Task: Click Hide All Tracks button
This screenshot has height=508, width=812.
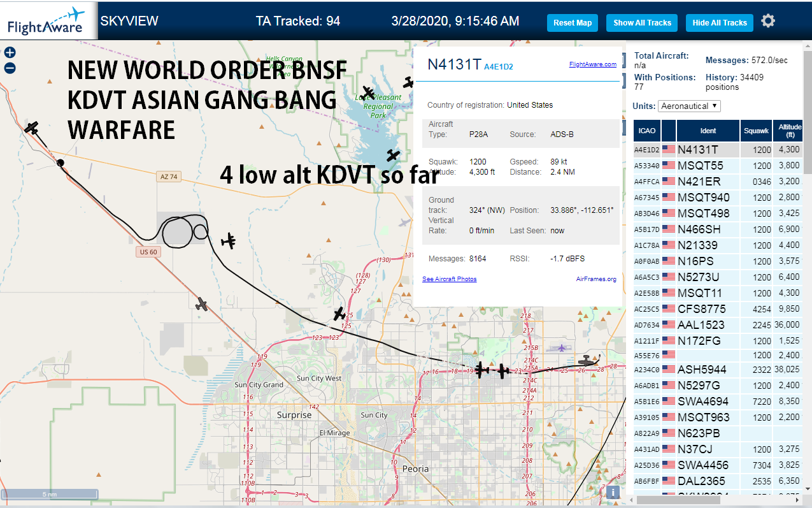Action: (x=720, y=23)
